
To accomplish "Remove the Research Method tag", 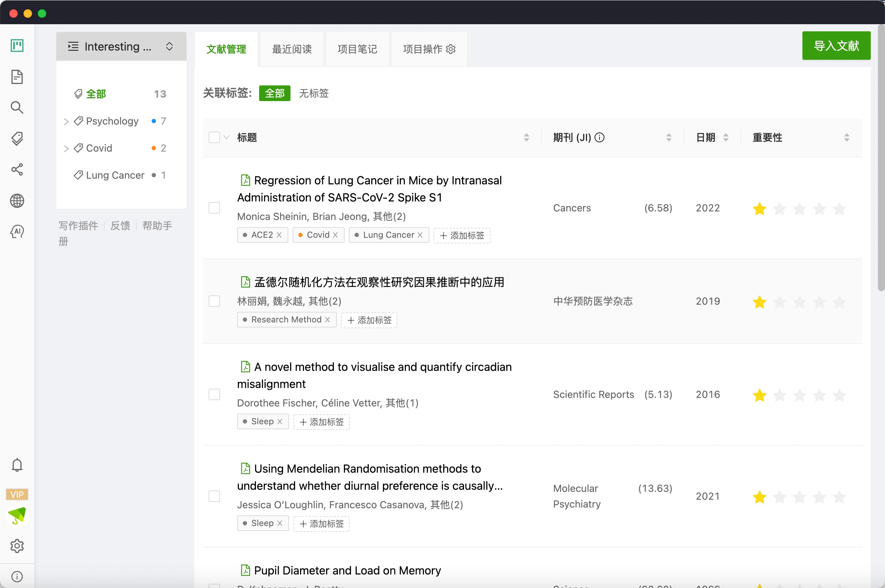I will [328, 320].
